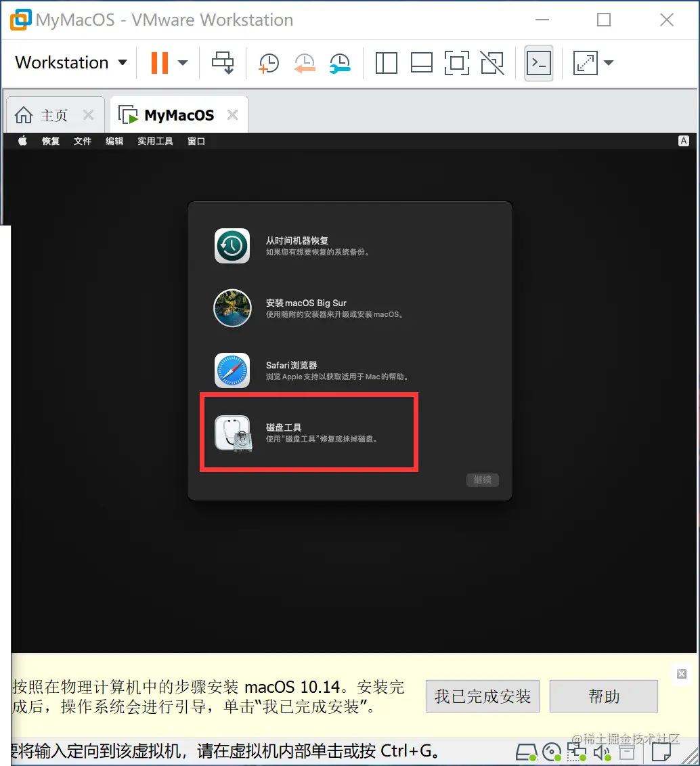Click the stretch guest display icon
This screenshot has height=766, width=700.
586,63
